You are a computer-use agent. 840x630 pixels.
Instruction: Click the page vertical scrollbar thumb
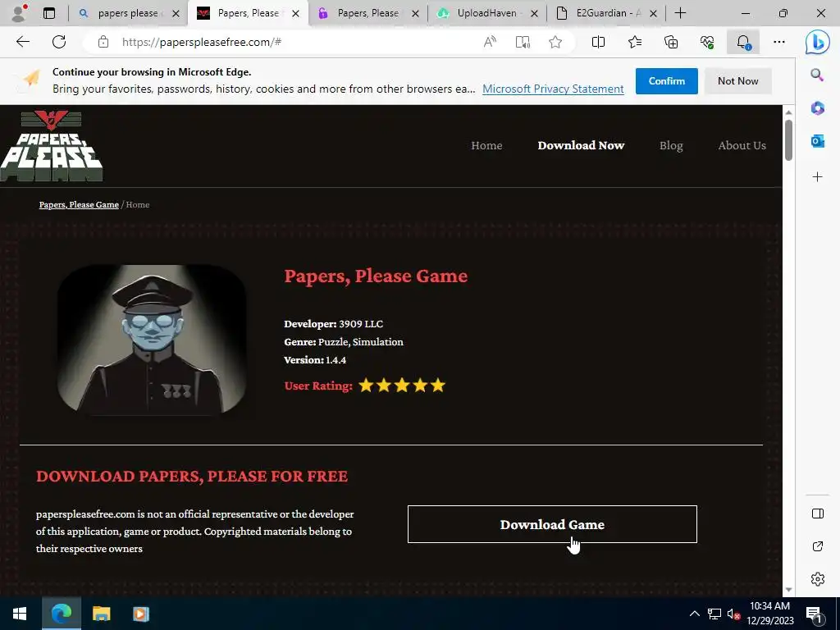tap(788, 140)
